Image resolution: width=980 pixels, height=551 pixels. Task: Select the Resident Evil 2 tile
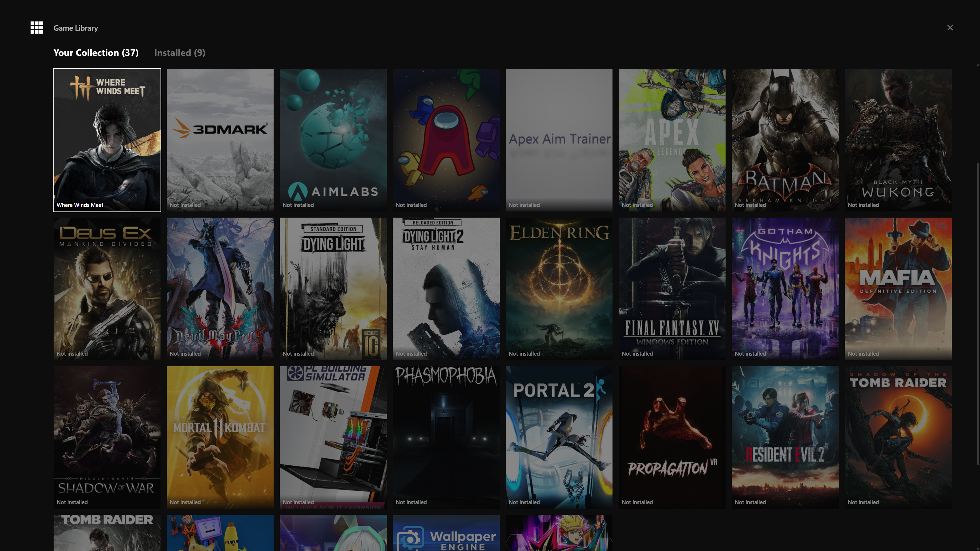point(785,437)
